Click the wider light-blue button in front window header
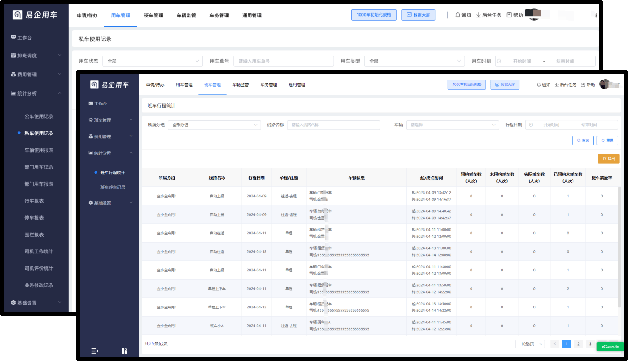This screenshot has width=629, height=362. pyautogui.click(x=467, y=85)
